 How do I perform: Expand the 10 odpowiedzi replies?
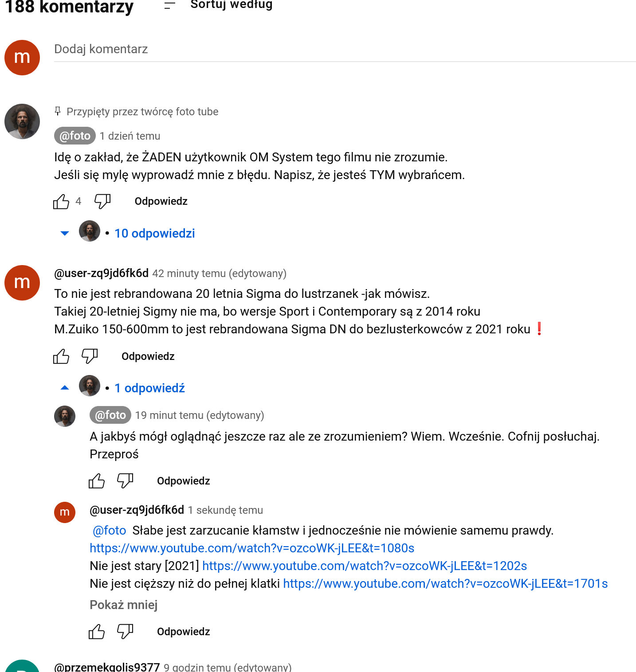[154, 234]
